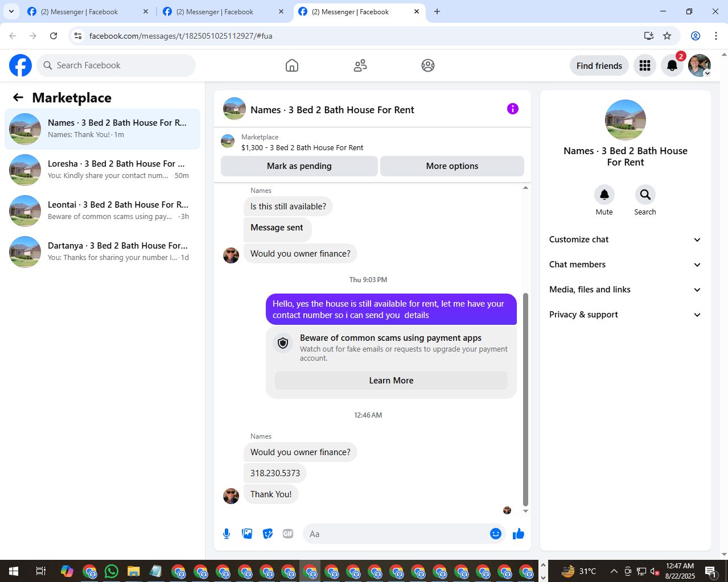Image resolution: width=728 pixels, height=582 pixels.
Task: Switch to the first Messenger browser tab
Action: coord(88,11)
